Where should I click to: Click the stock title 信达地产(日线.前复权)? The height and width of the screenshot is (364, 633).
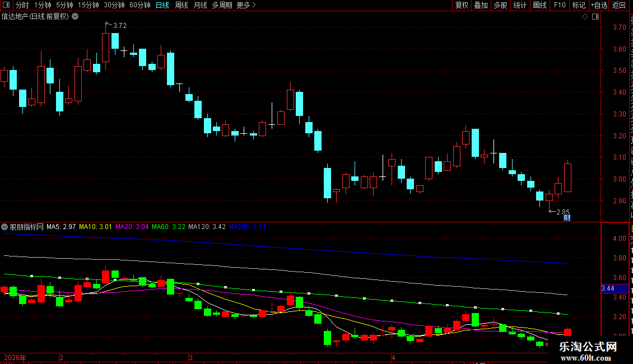coord(35,17)
